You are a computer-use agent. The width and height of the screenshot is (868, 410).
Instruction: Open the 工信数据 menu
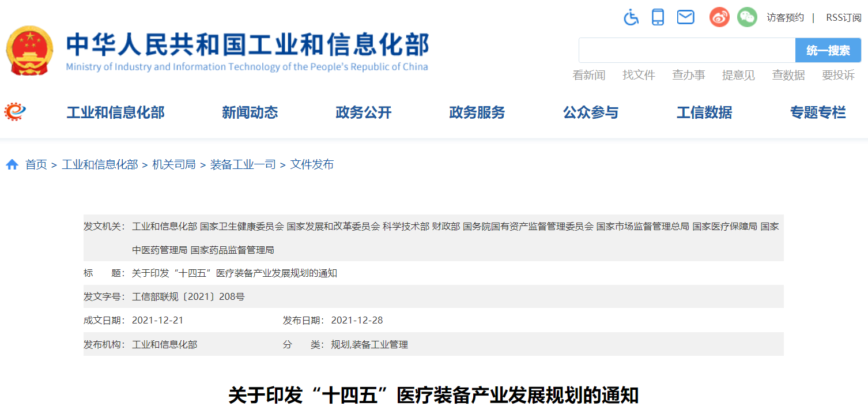704,112
